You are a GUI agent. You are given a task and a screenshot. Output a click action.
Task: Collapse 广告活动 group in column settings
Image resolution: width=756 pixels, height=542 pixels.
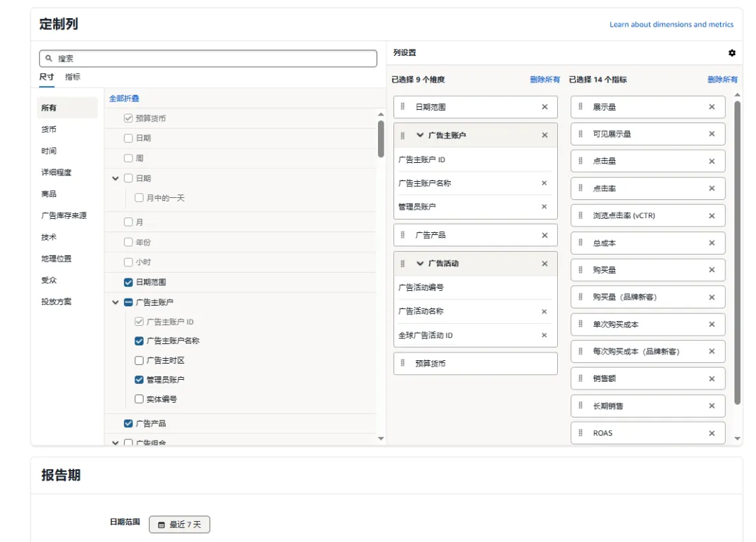(420, 264)
